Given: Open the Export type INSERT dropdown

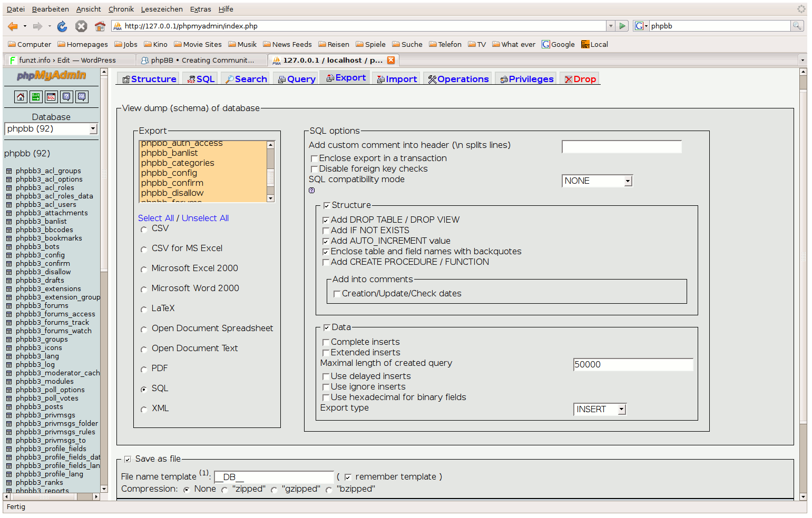Looking at the screenshot, I should 600,410.
